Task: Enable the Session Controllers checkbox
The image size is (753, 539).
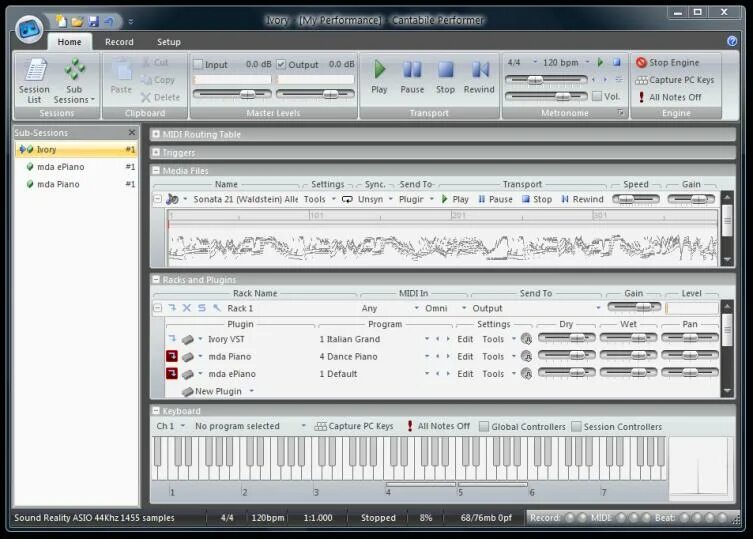Action: pyautogui.click(x=576, y=427)
